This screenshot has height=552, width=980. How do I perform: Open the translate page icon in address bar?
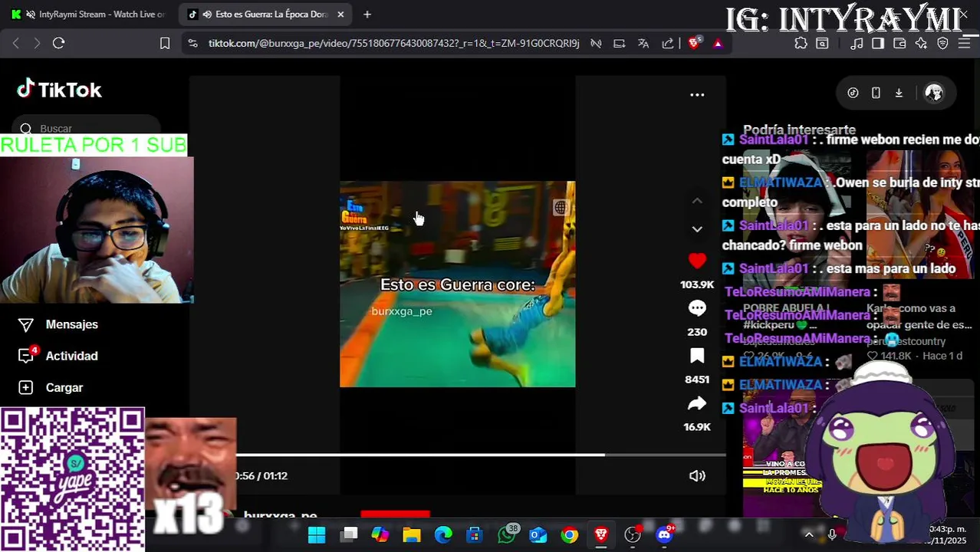coord(643,44)
